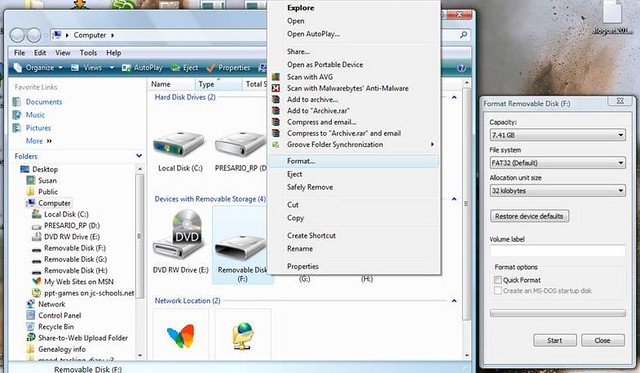Open Control Panel in the tree
The height and width of the screenshot is (373, 640).
tap(60, 315)
